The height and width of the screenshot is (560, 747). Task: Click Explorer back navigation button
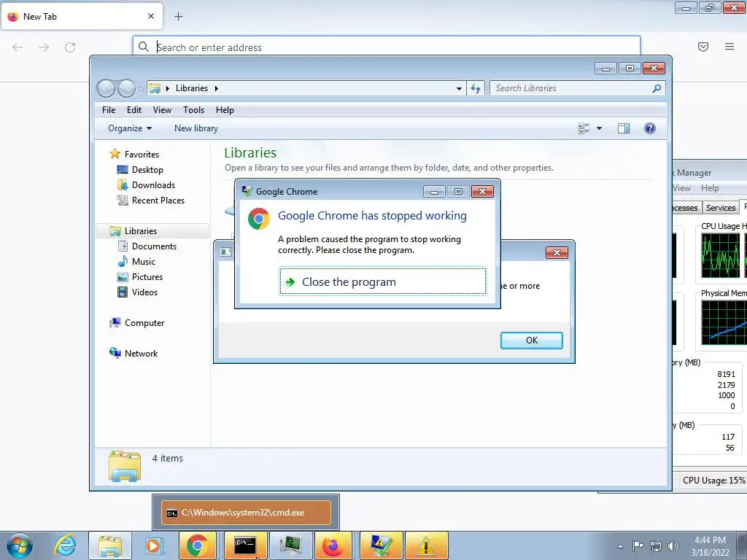pos(106,88)
